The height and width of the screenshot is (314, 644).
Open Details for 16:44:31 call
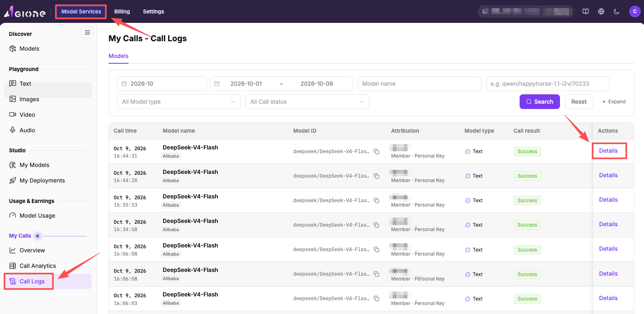[x=609, y=151]
